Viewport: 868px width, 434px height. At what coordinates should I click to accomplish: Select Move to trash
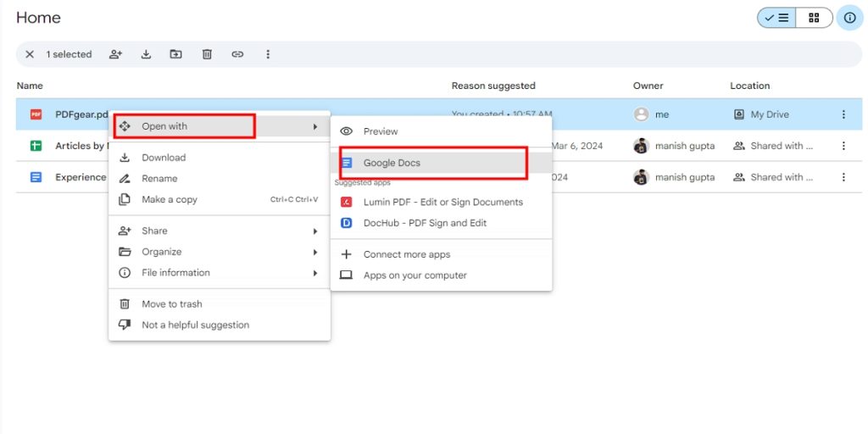tap(220, 304)
